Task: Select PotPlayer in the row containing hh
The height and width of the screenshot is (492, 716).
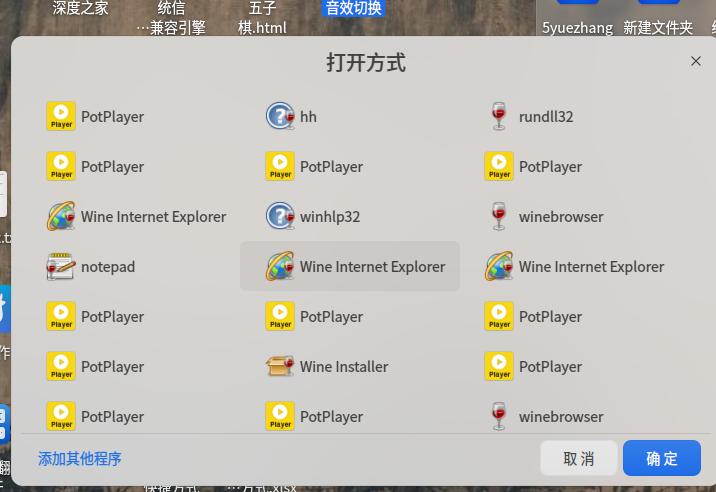Action: [x=131, y=116]
